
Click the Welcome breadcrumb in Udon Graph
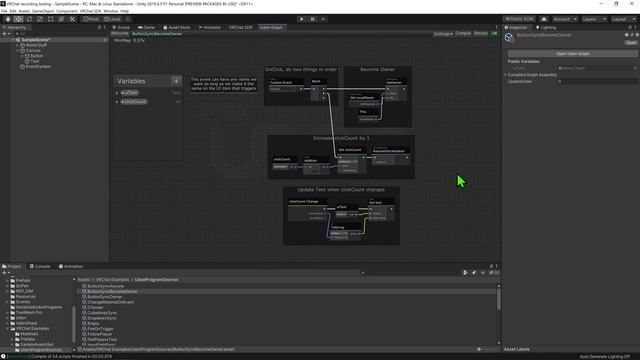tap(120, 33)
